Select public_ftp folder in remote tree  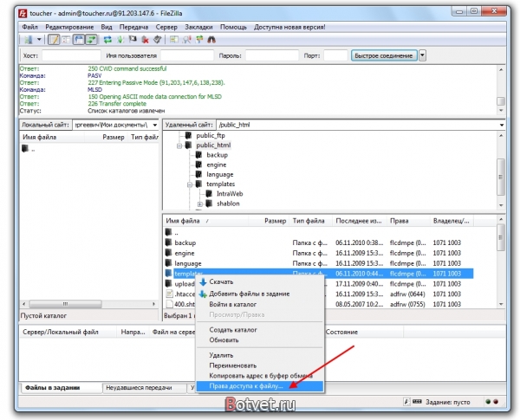211,135
